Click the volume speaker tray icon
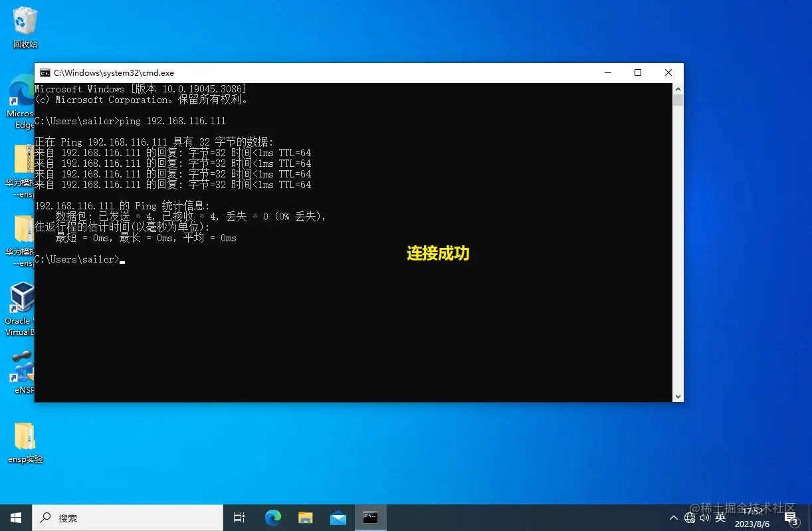 point(705,518)
